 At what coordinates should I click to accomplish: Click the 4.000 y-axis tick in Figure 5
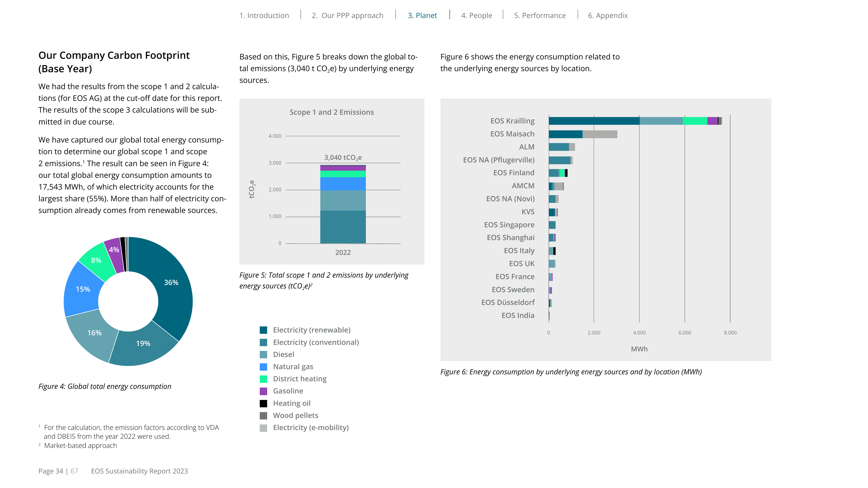point(275,136)
